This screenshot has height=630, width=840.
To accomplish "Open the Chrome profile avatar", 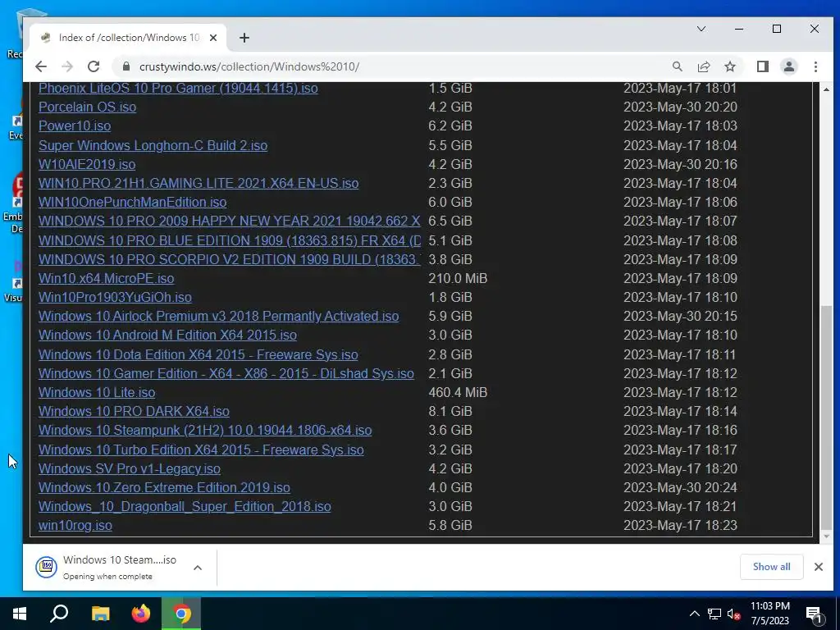I will [x=788, y=66].
